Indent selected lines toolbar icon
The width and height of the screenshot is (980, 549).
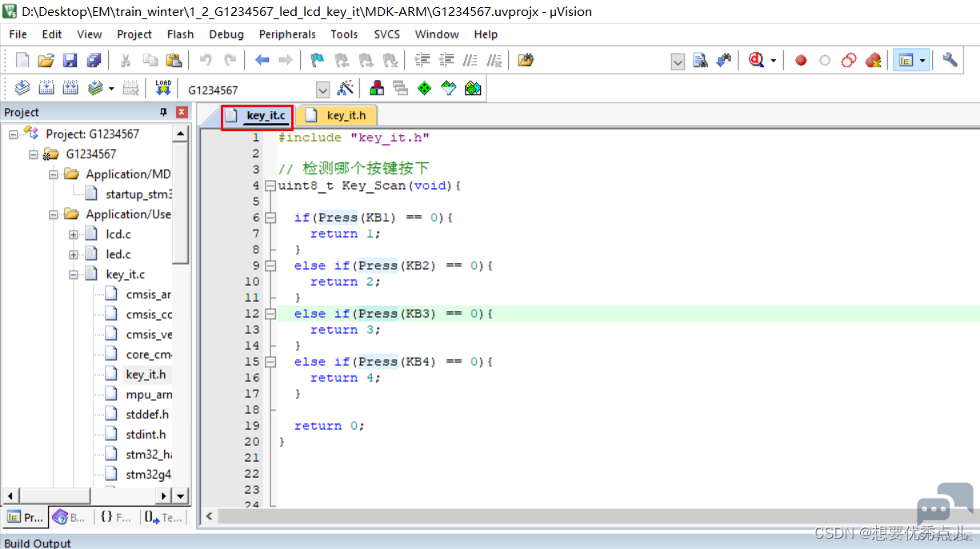click(422, 60)
